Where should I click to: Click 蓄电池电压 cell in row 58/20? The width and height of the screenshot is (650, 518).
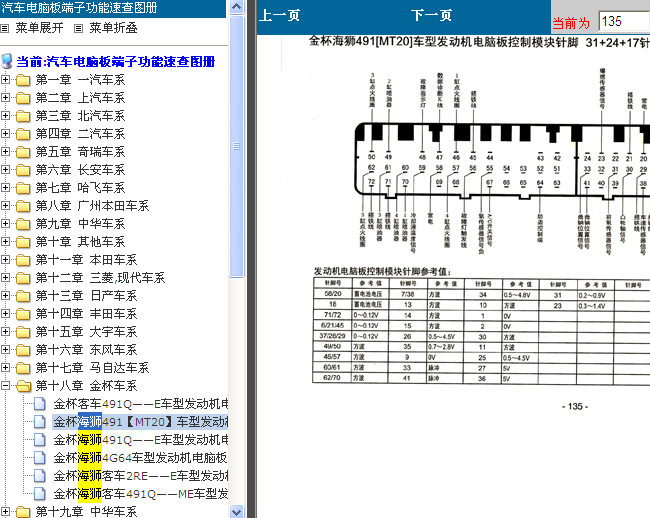(x=368, y=294)
